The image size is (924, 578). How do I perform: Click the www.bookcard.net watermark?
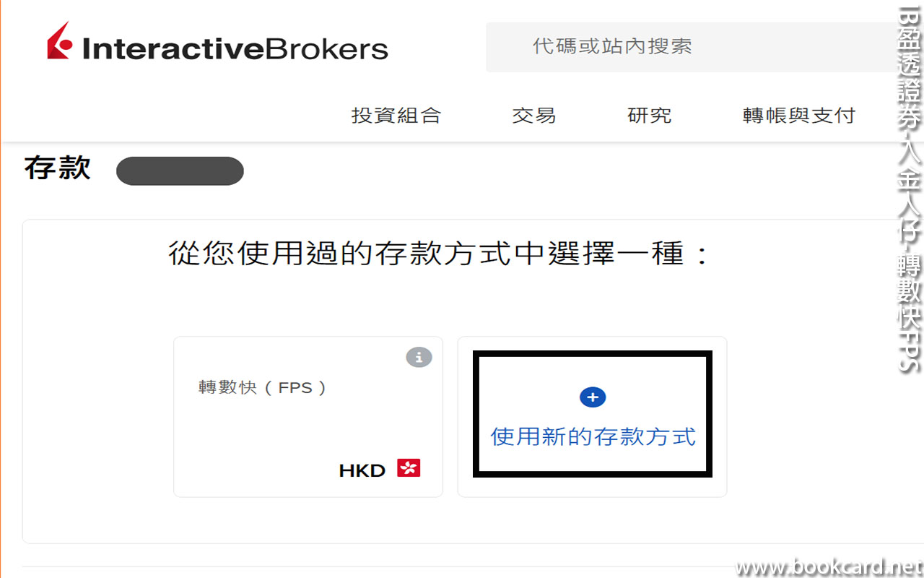pos(829,566)
